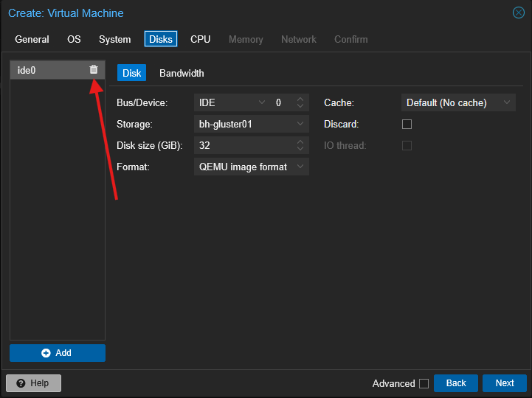Click the Disk size input field
Viewport: 532px width, 398px height.
(x=243, y=145)
